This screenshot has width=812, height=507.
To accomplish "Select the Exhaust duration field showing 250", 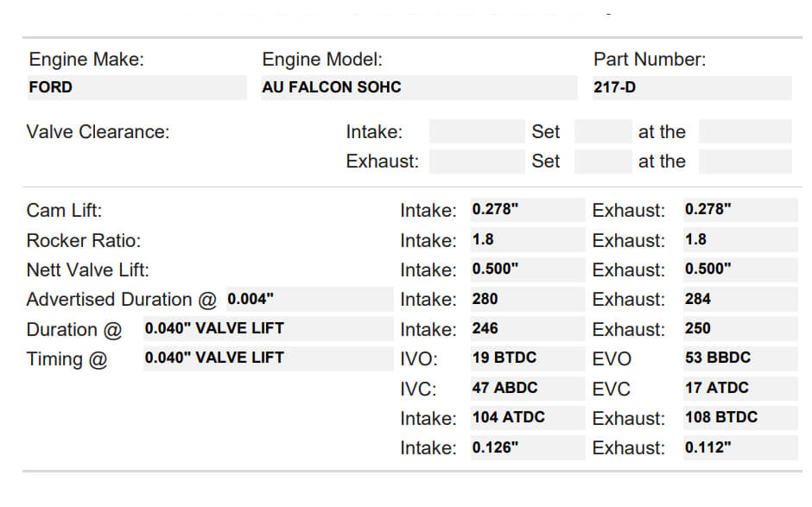I will [739, 329].
